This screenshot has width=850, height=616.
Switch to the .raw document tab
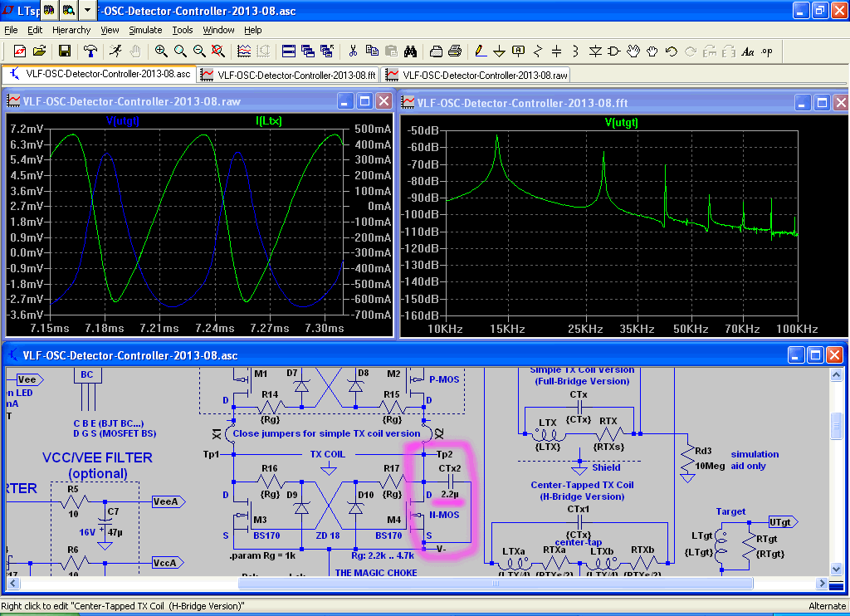pos(476,74)
